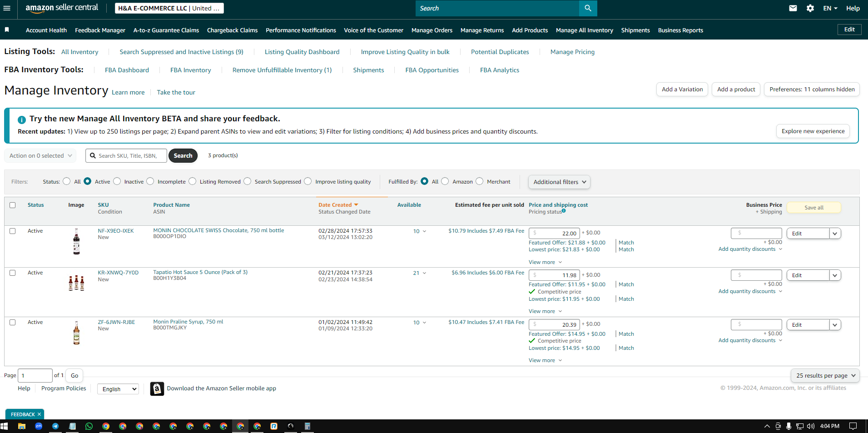Open the FBA Dashboard tab
The width and height of the screenshot is (868, 433).
[127, 70]
